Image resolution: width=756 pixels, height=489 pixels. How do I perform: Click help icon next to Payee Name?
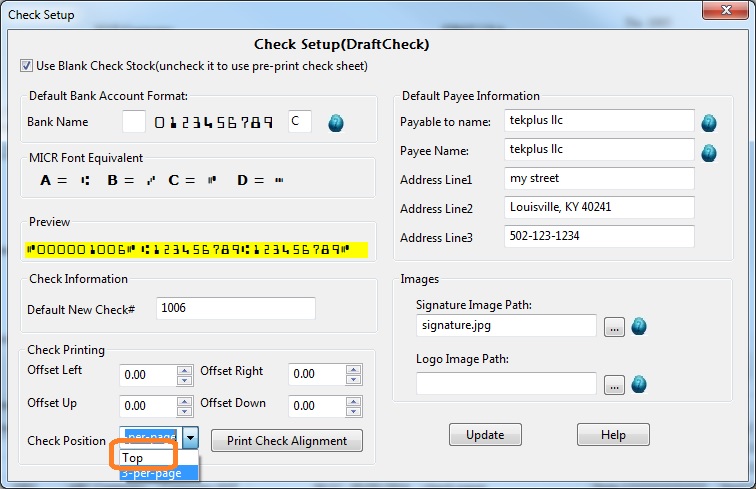[709, 153]
